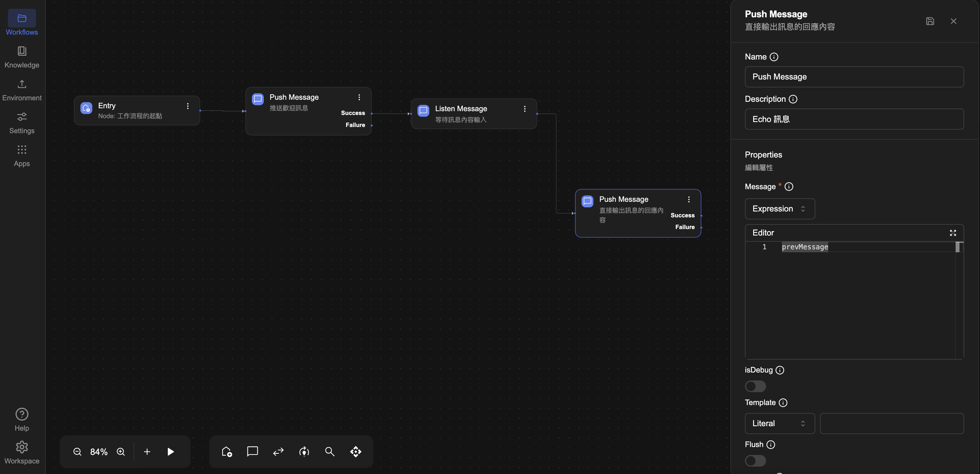Viewport: 980px width, 474px height.
Task: Click the search magnifier toolbar icon
Action: click(x=329, y=451)
